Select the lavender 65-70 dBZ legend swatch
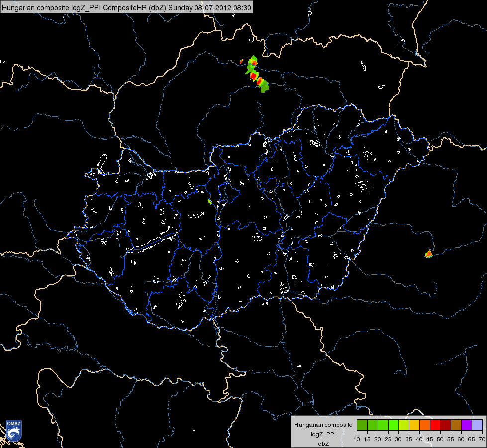 coord(477,425)
